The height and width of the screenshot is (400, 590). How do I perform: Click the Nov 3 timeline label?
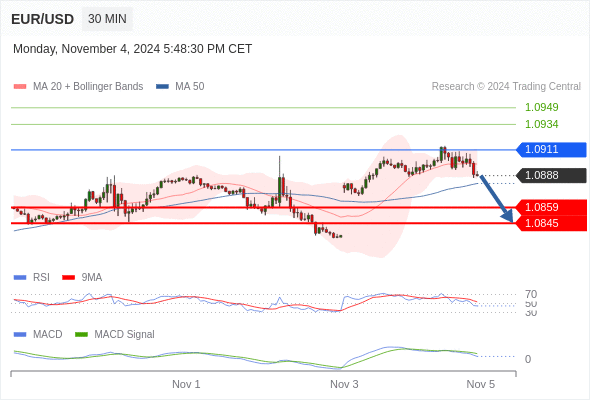pyautogui.click(x=344, y=384)
